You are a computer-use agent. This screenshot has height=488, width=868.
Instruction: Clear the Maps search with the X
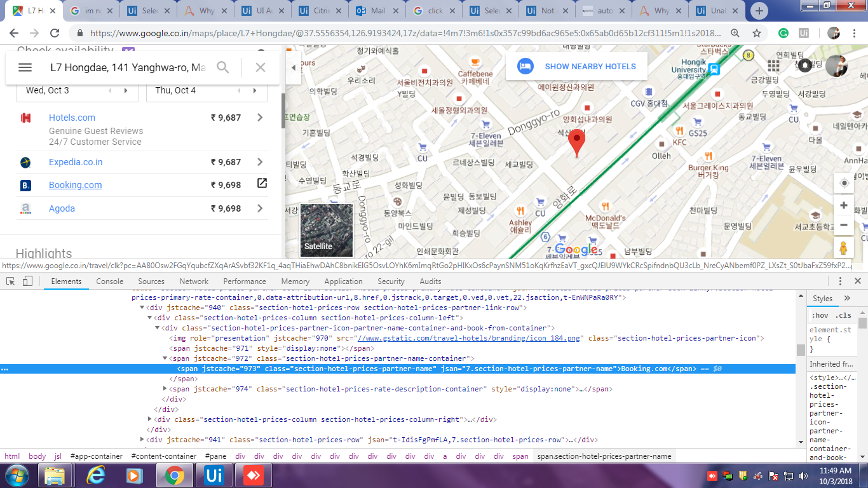261,67
